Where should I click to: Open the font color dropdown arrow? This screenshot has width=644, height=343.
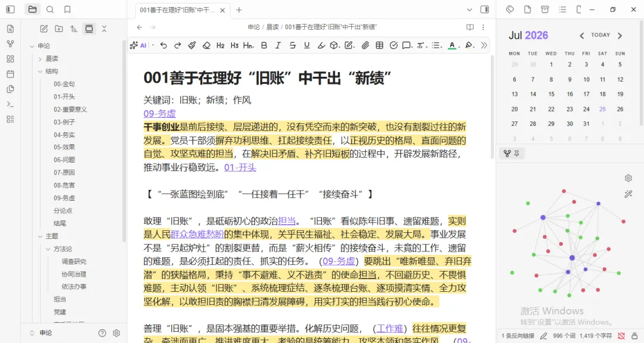[x=459, y=46]
